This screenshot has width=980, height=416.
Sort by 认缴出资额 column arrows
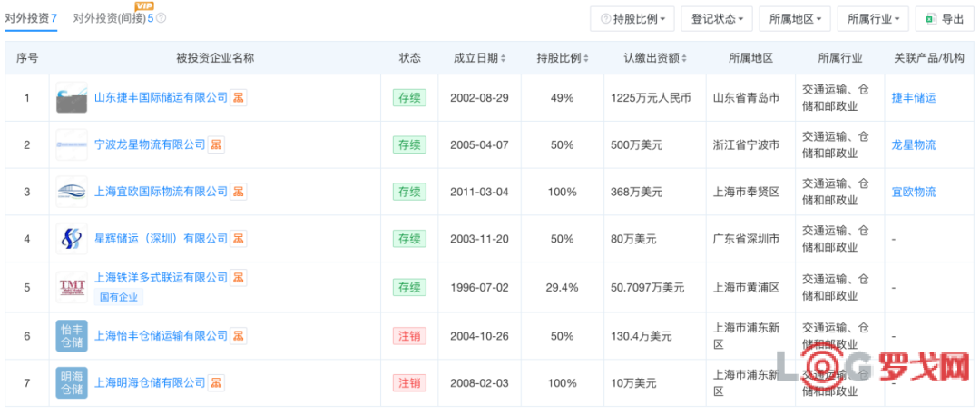[684, 58]
